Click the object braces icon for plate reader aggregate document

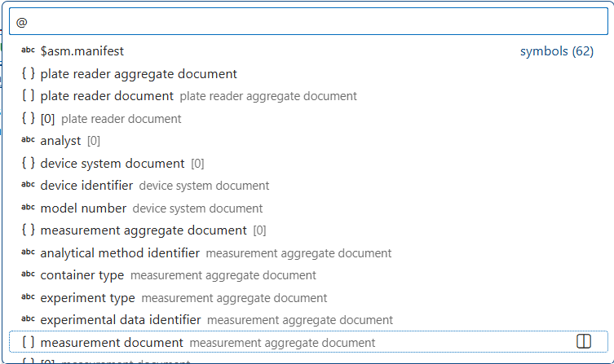tap(28, 74)
